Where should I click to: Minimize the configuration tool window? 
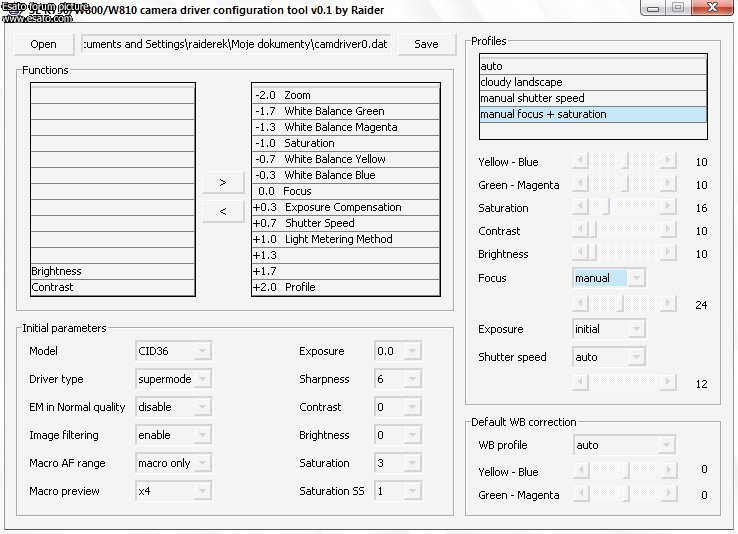(x=653, y=8)
